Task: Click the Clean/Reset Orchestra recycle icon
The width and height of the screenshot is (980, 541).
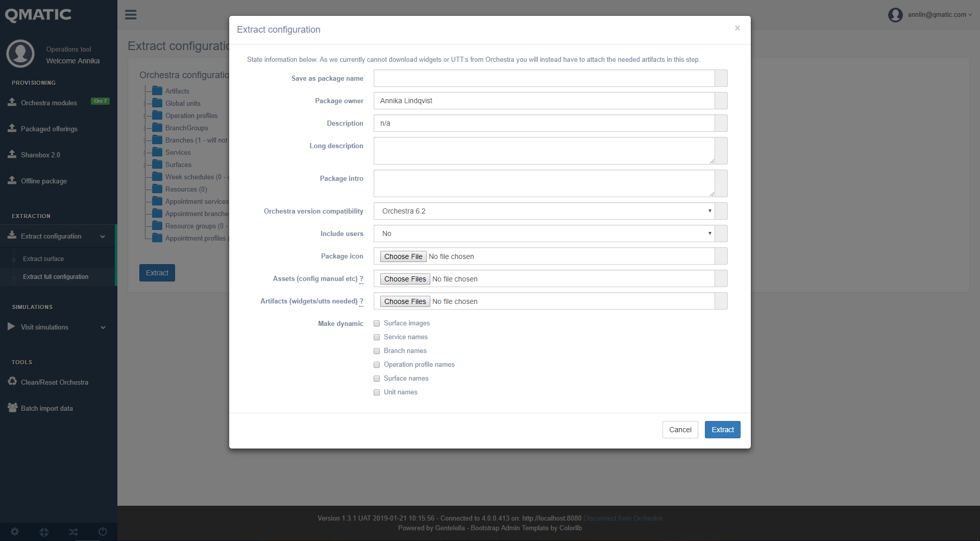Action: coord(12,382)
